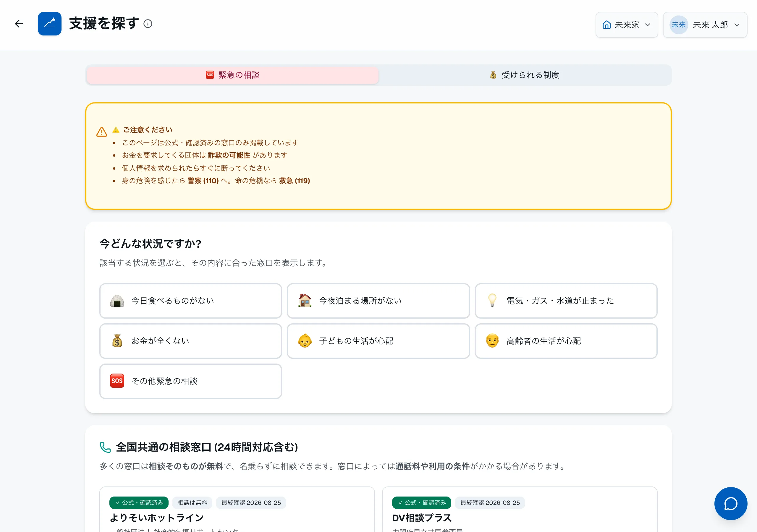Click 警察 (110) text in notice
Screen dimensions: 757x532
point(203,181)
